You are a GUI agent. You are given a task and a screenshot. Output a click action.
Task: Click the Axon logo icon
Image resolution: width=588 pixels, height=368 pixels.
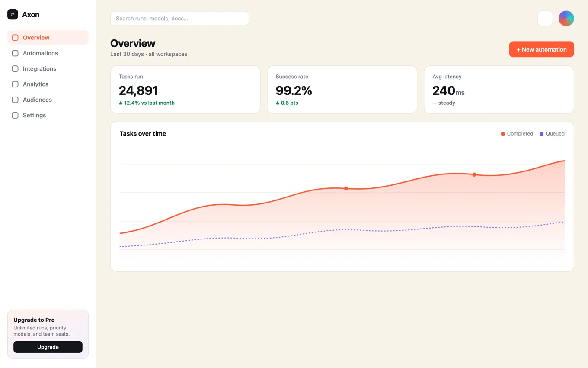click(x=13, y=14)
